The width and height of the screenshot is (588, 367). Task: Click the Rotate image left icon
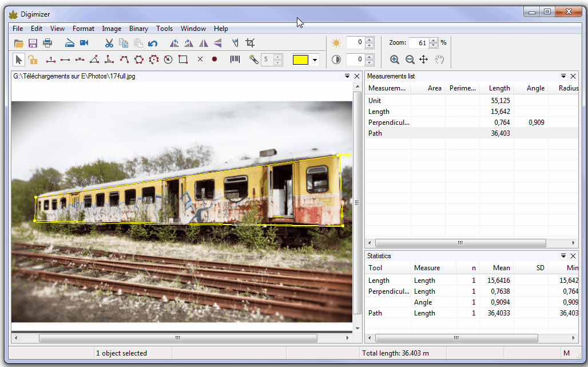coord(174,43)
